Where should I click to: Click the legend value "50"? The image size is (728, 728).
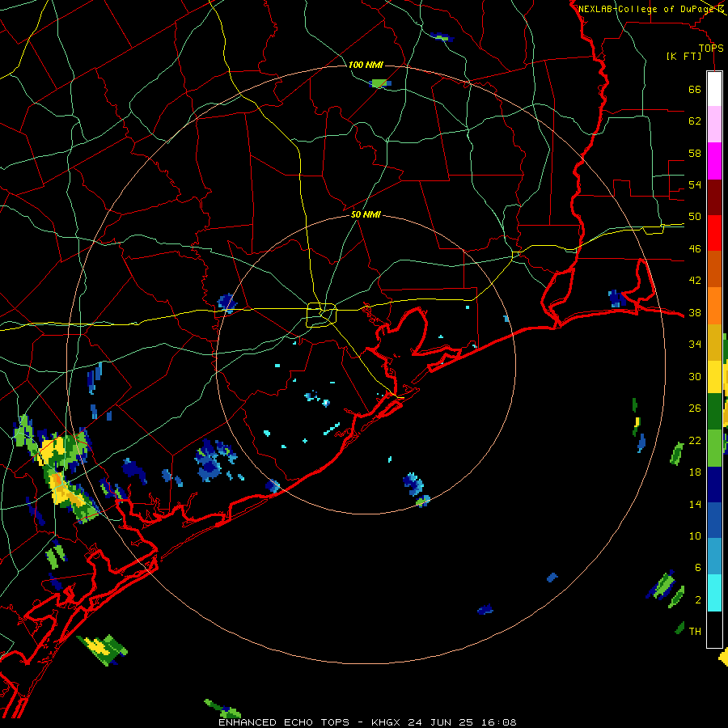pyautogui.click(x=695, y=217)
